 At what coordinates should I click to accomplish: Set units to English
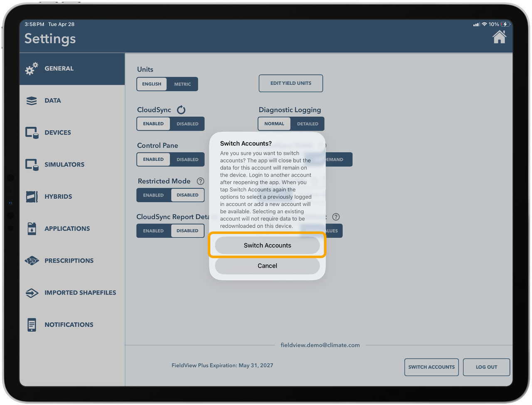coord(152,84)
